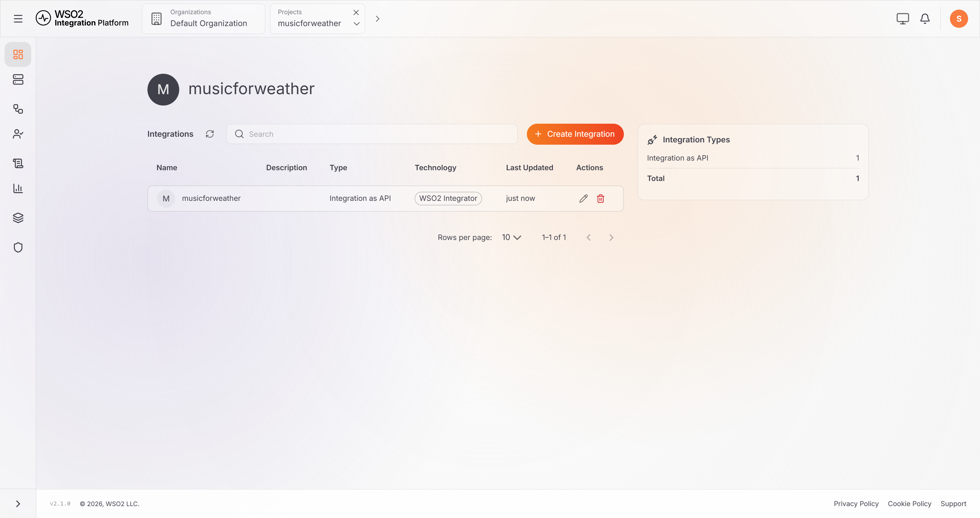This screenshot has width=980, height=518.
Task: Click the Last Updated column header
Action: (x=529, y=167)
